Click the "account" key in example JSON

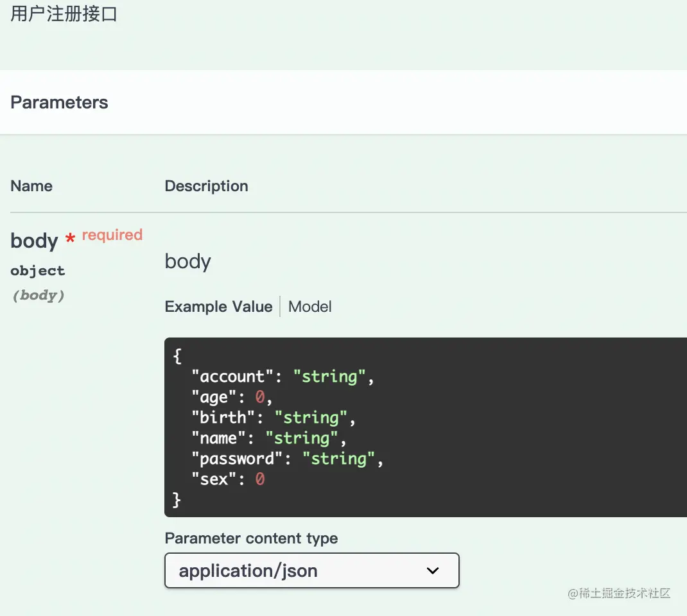coord(232,377)
